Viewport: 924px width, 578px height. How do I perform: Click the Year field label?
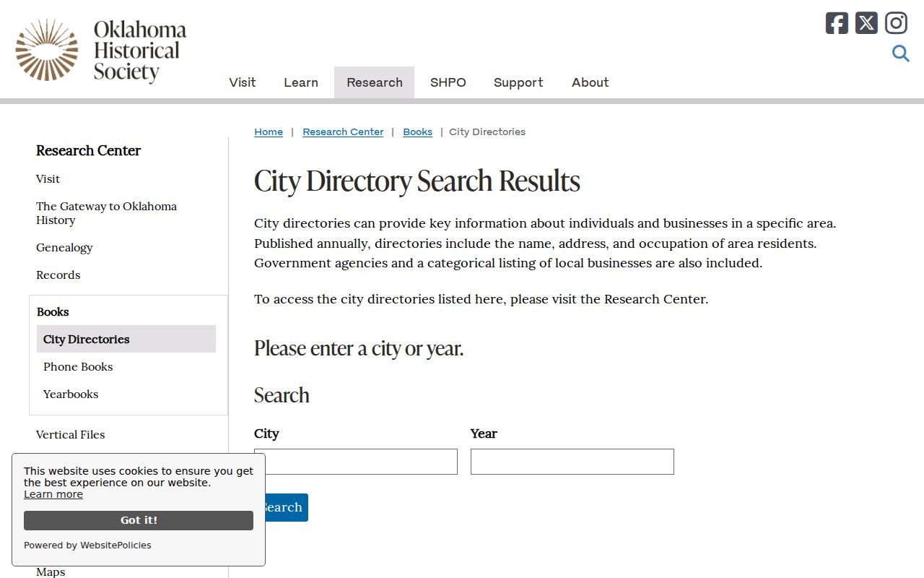(484, 433)
